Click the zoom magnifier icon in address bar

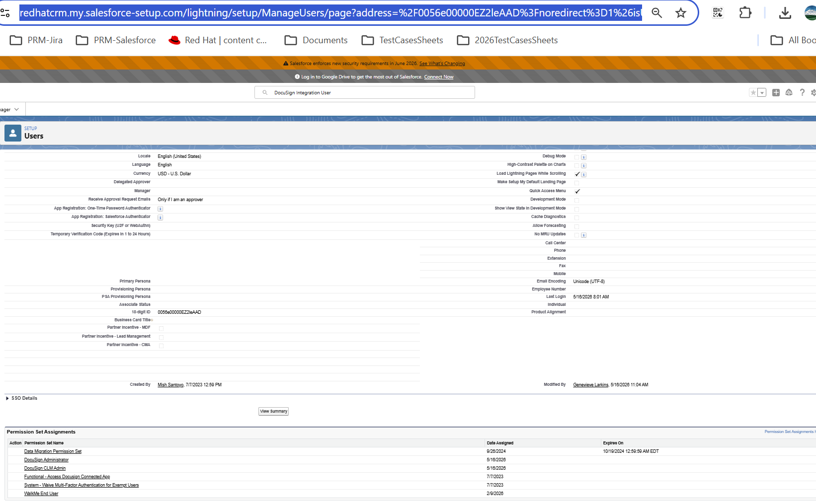[x=657, y=13]
